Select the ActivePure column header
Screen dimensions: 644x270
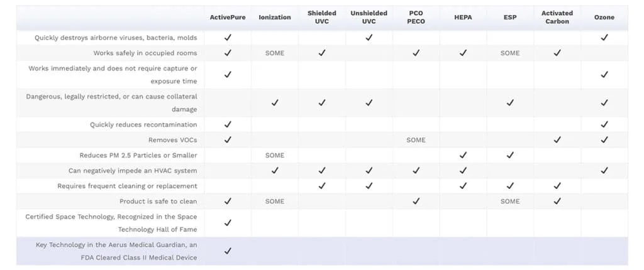(228, 17)
